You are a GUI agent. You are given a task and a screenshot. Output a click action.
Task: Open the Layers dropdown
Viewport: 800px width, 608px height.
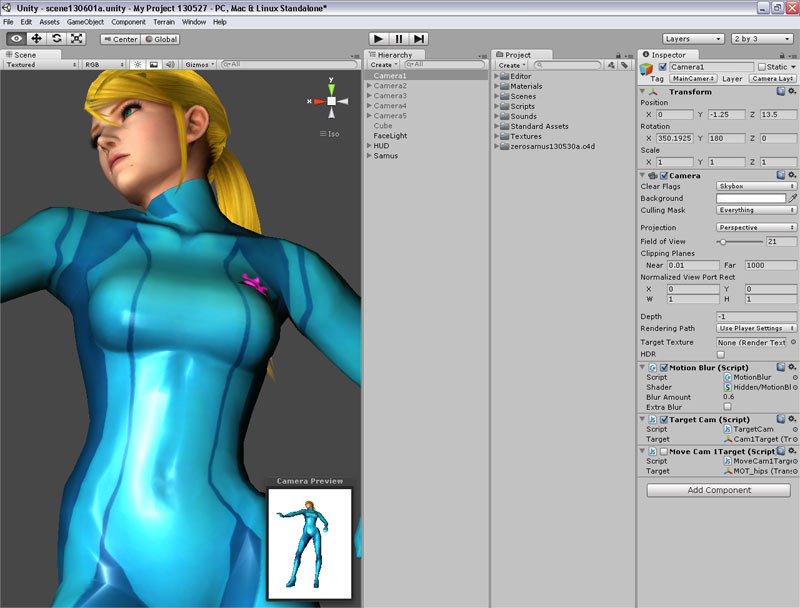point(692,39)
